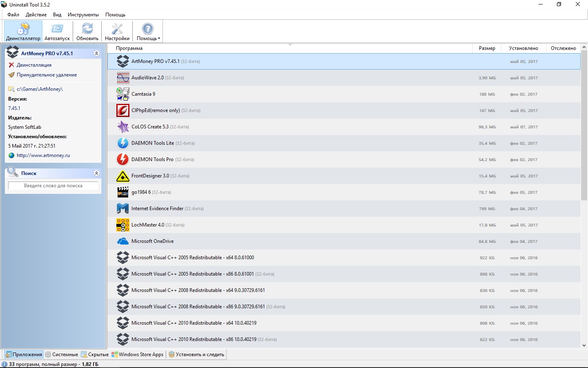Select the AudioWave 2.0 program icon
Viewport: 588px width, 368px height.
click(x=123, y=78)
